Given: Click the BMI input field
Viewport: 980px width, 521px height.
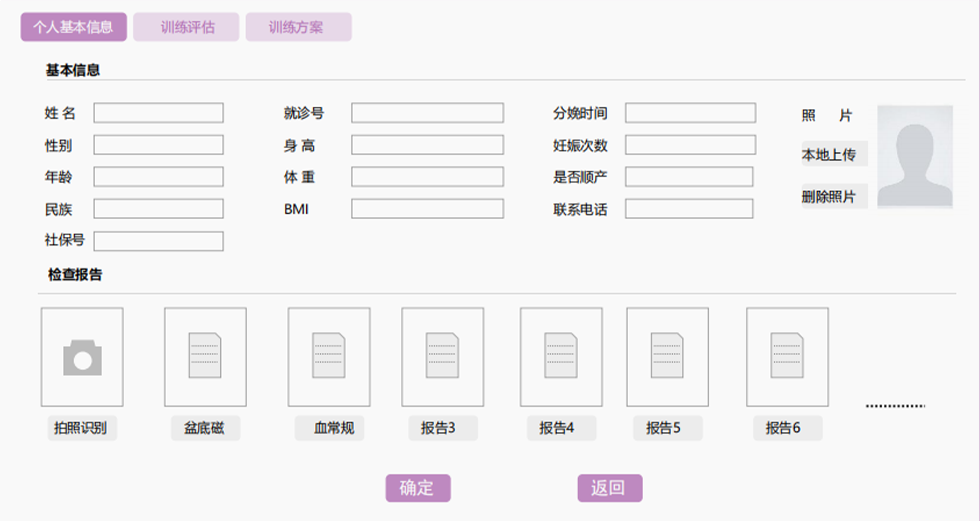Looking at the screenshot, I should 427,209.
